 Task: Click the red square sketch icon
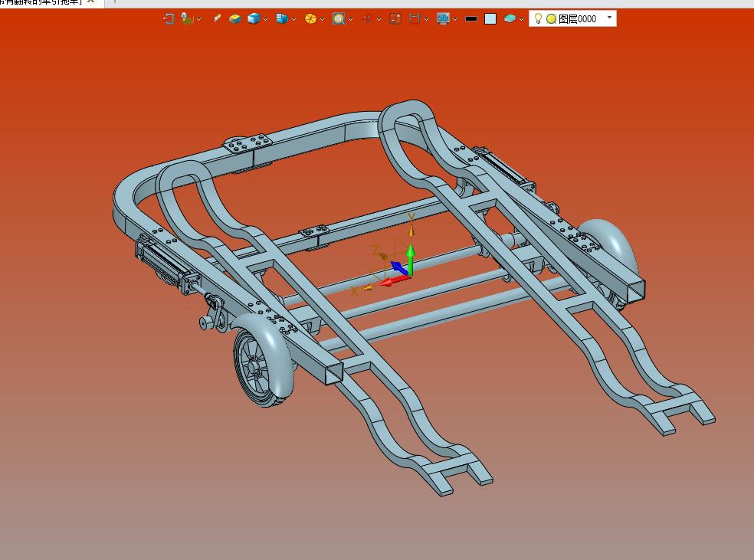click(x=395, y=18)
